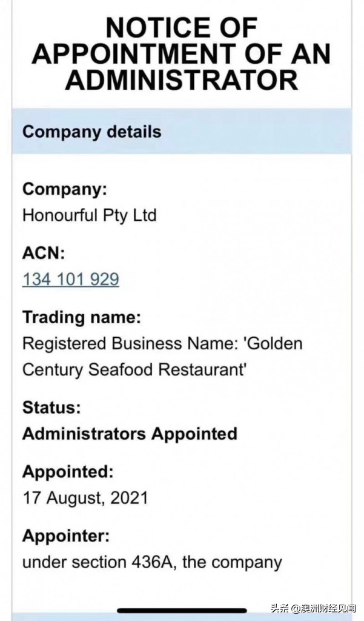Select the Administrators Appointed status value
The height and width of the screenshot is (621, 364).
click(130, 434)
